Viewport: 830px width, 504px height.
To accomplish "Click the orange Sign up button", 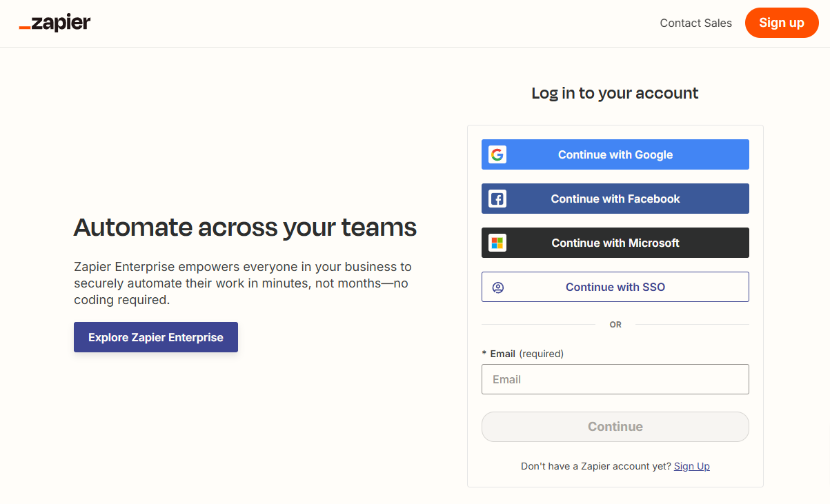I will 782,23.
